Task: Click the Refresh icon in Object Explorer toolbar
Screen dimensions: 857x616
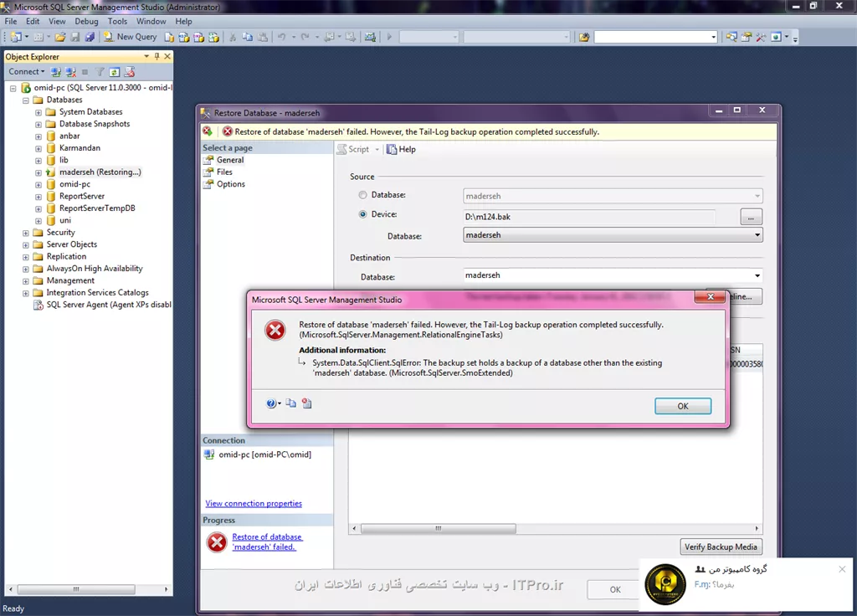Action: [x=114, y=72]
